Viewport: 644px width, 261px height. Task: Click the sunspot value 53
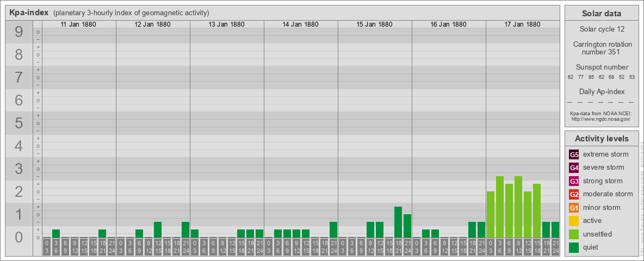click(631, 77)
